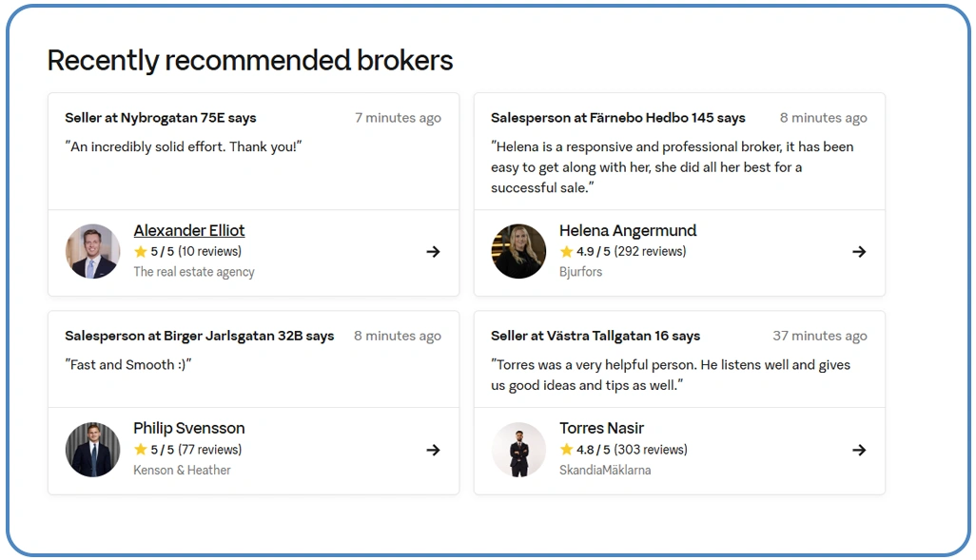
Task: Click Torres Nasir's 303 reviews count
Action: click(651, 450)
